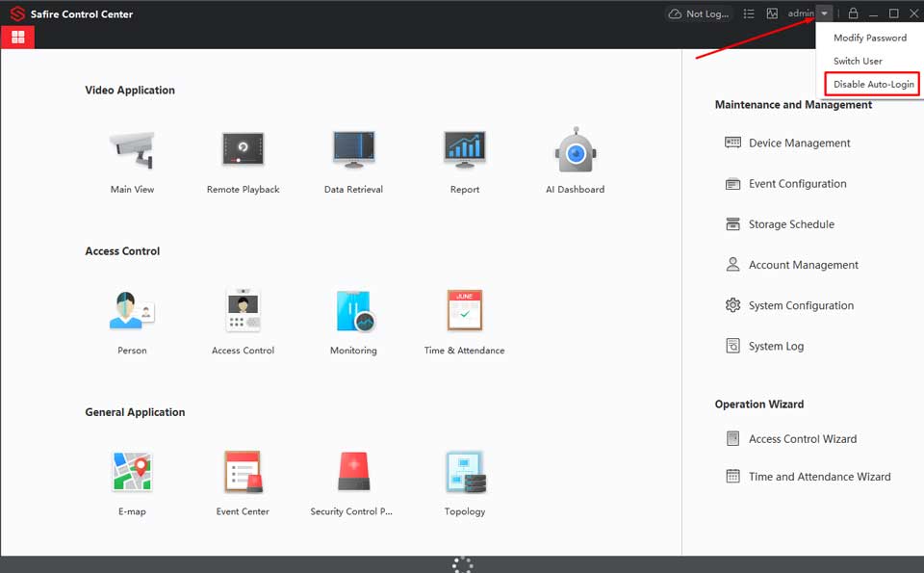Open Device Management link

coord(799,143)
